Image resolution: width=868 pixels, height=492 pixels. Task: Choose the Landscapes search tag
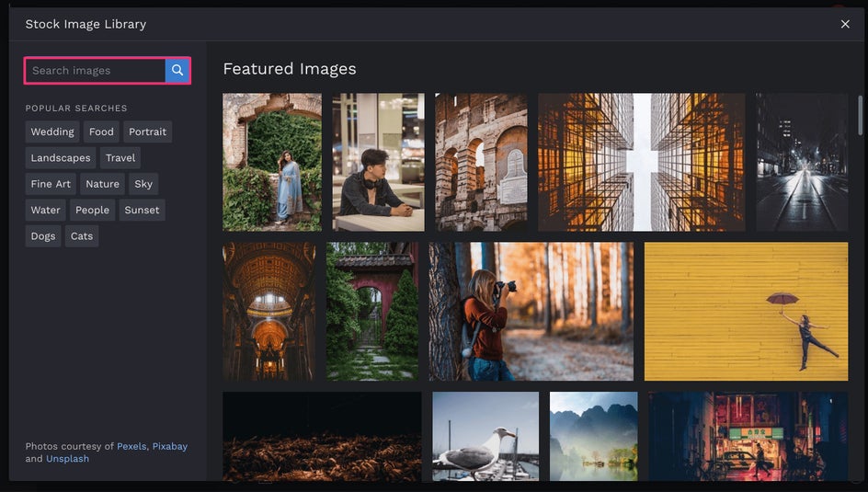tap(61, 158)
